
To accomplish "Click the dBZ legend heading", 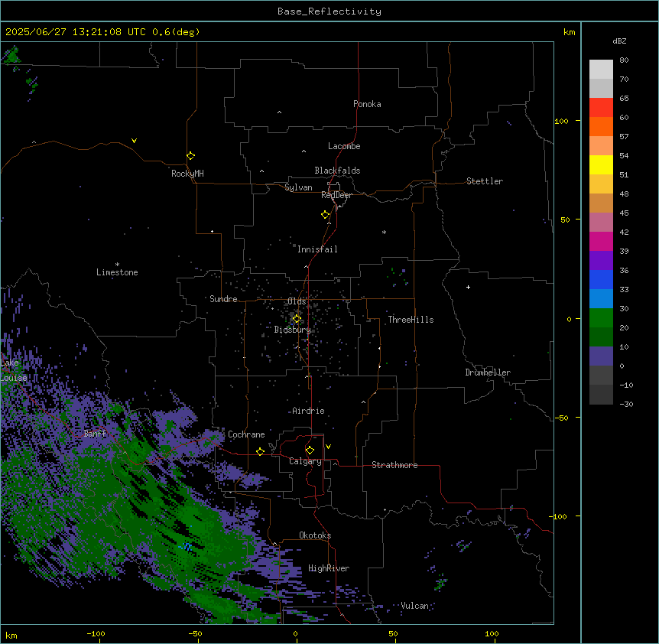I will coord(619,41).
